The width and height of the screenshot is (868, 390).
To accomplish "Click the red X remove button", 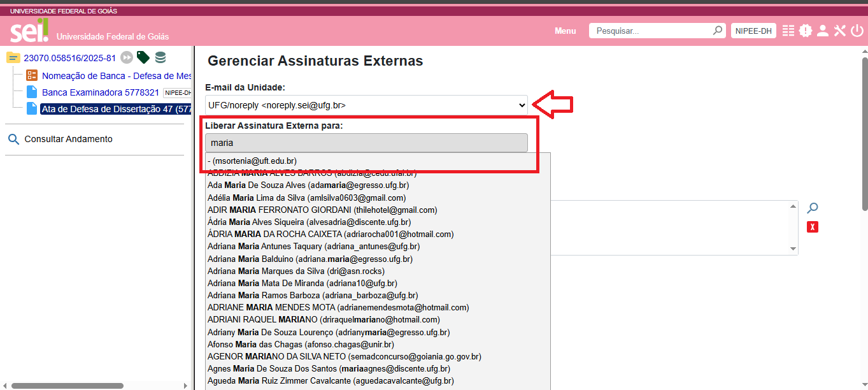I will click(x=812, y=227).
